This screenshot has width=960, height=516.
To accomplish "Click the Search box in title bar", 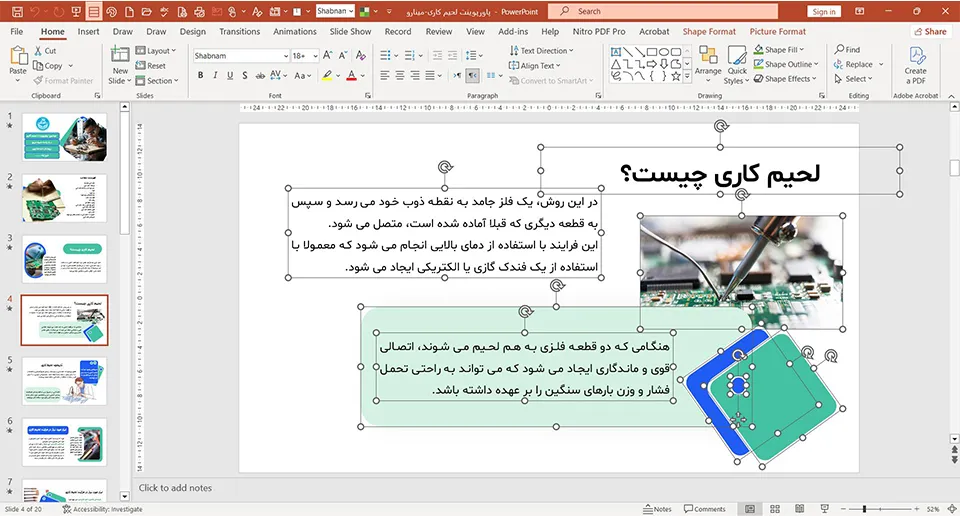I will click(663, 11).
